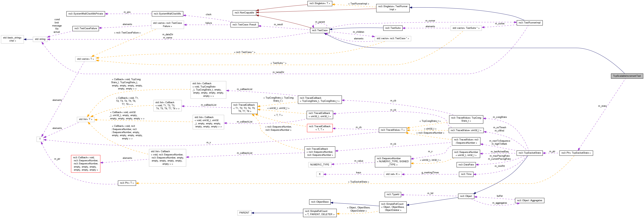This screenshot has height=218, width=644.
Task: Open the ns3::TestCase node
Action: (x=320, y=30)
